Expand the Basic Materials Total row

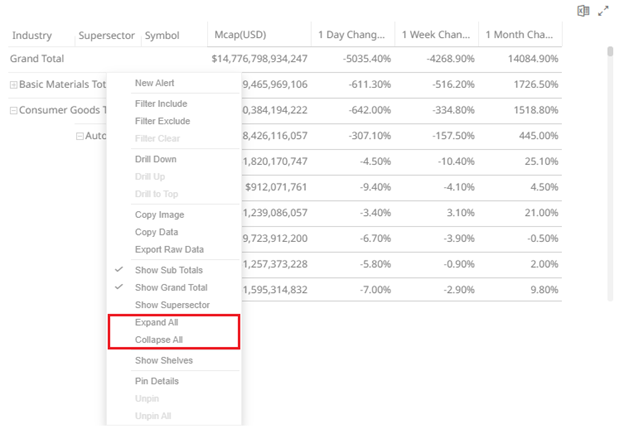(13, 85)
